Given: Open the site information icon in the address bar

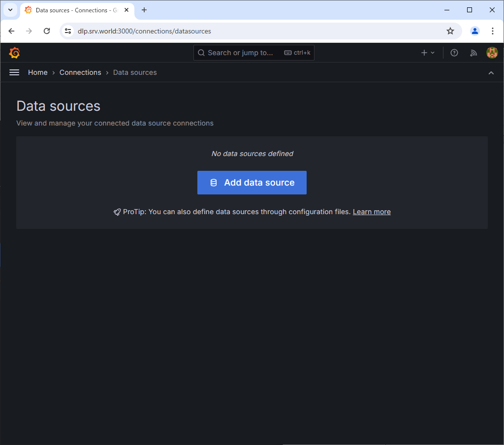Looking at the screenshot, I should [x=68, y=31].
